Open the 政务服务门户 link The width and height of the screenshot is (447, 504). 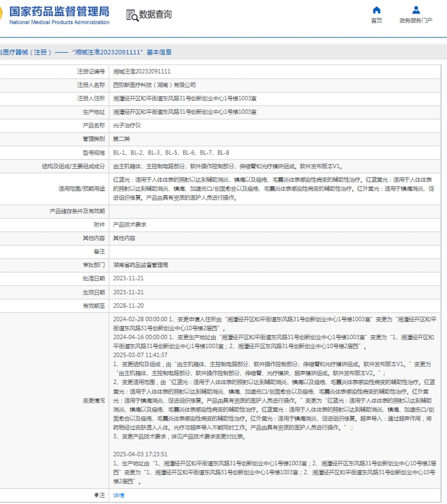click(x=416, y=21)
